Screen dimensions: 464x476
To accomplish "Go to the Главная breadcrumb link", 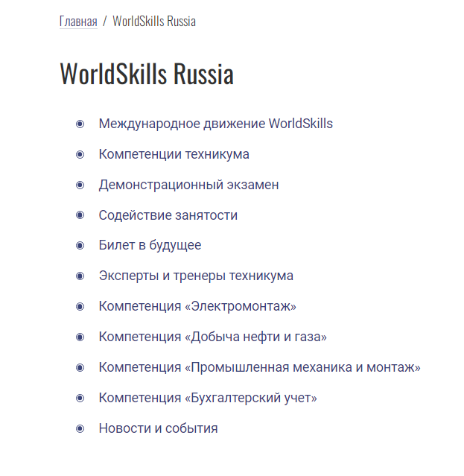I will tap(78, 22).
